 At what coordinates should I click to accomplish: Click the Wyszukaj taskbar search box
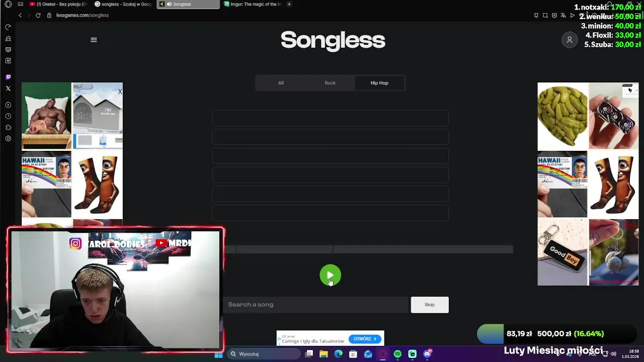tap(263, 354)
